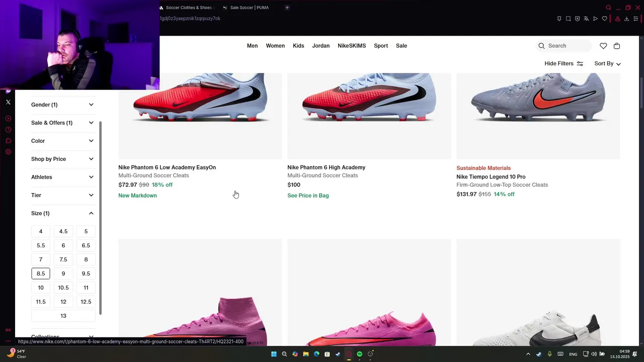Open Windows Start menu
The height and width of the screenshot is (362, 644).
tap(274, 354)
